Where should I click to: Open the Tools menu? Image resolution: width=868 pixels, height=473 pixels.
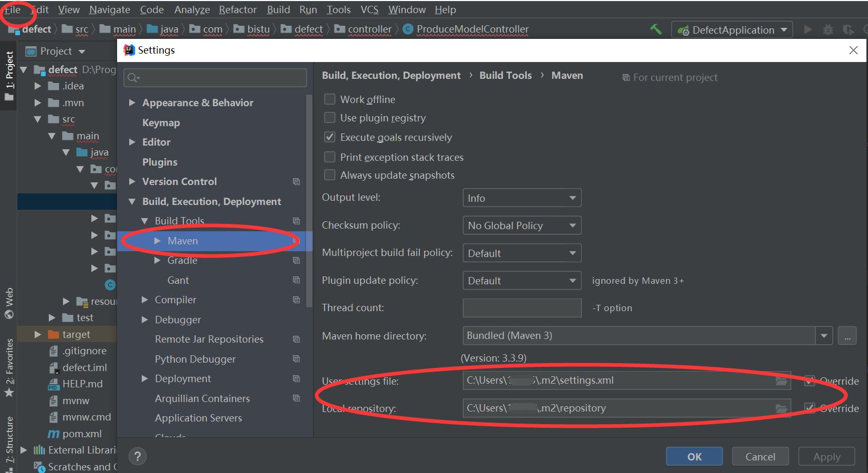click(x=339, y=9)
